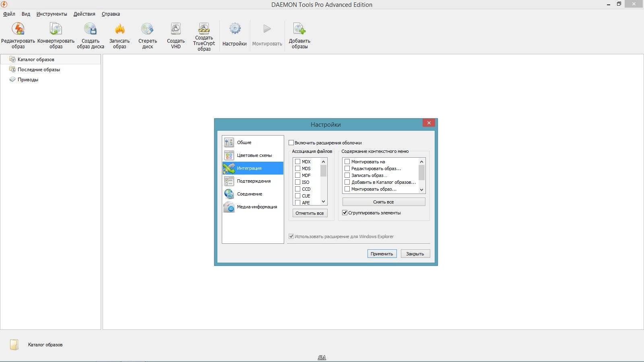Select Integration (Интеграция) settings category

(253, 168)
